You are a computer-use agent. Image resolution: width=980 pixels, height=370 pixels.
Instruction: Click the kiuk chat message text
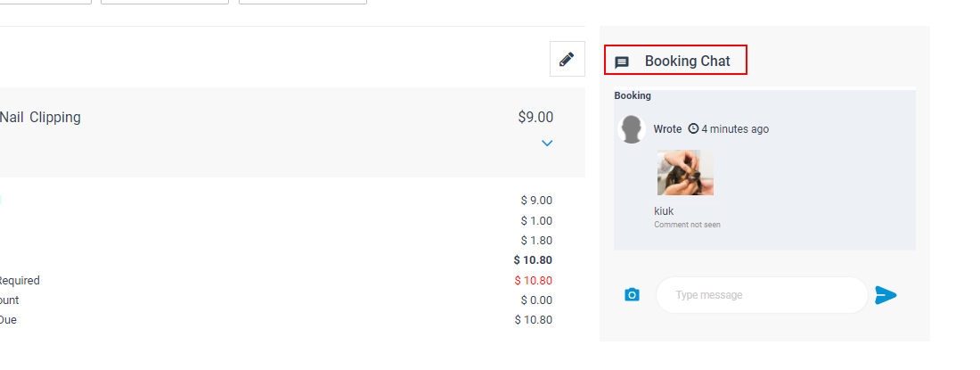coord(664,211)
